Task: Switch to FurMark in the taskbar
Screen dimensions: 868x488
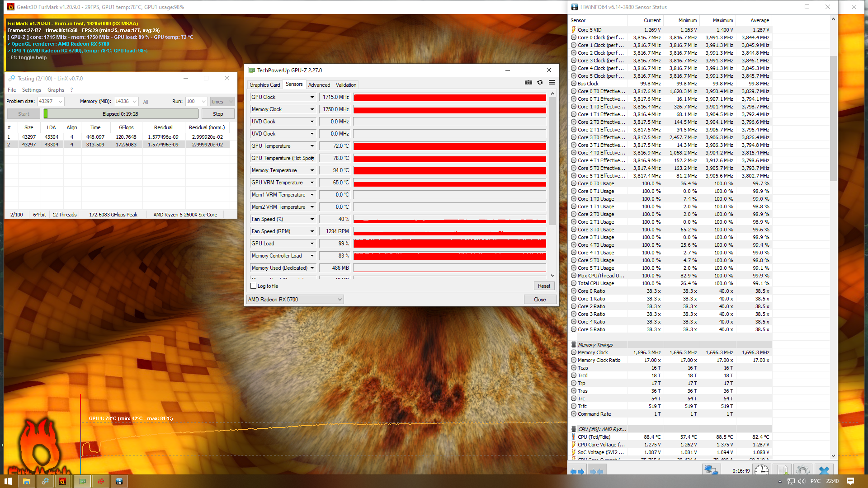Action: [62, 481]
